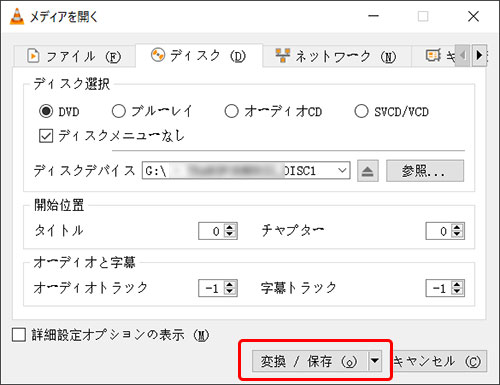Decrease the 字幕トラック spinner value
This screenshot has width=500, height=385.
coord(457,292)
